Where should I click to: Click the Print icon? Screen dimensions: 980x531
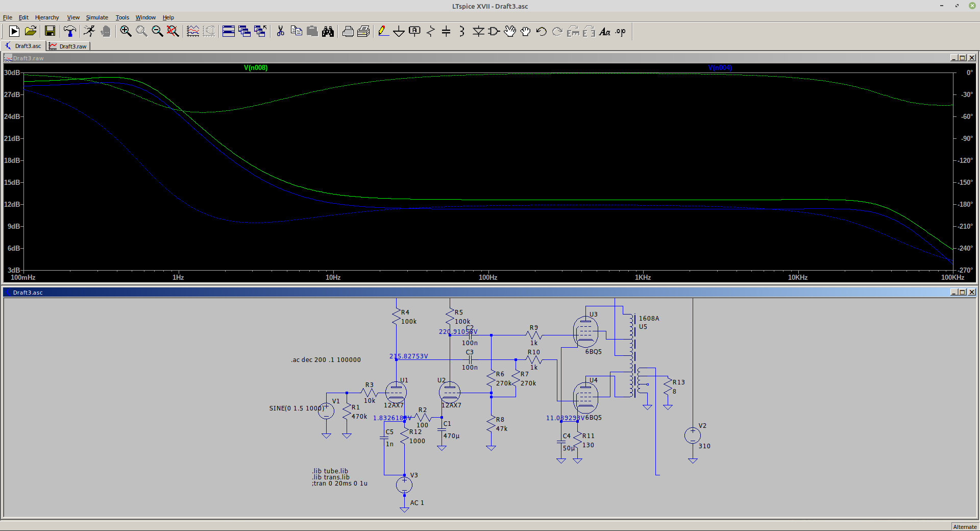click(x=348, y=32)
